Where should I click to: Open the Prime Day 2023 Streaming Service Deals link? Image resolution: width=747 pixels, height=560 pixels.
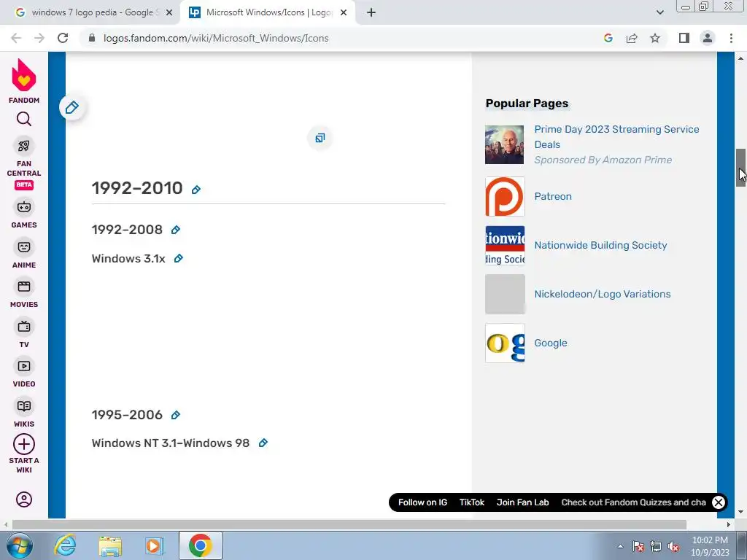click(x=616, y=136)
